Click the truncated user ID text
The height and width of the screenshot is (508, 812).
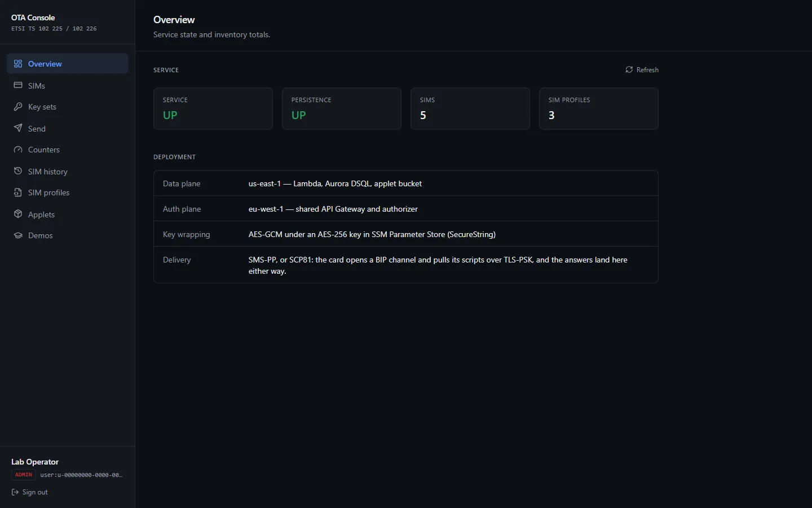coord(81,475)
